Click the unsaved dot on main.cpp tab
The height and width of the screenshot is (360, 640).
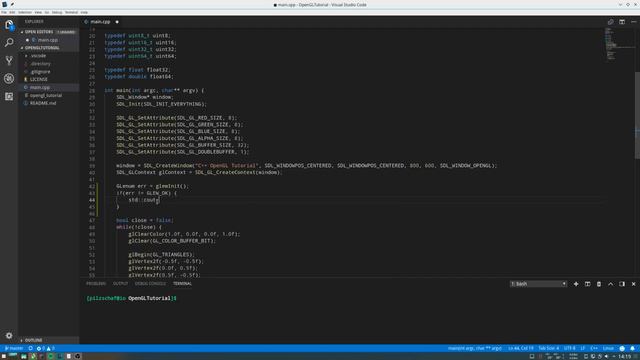(x=117, y=22)
